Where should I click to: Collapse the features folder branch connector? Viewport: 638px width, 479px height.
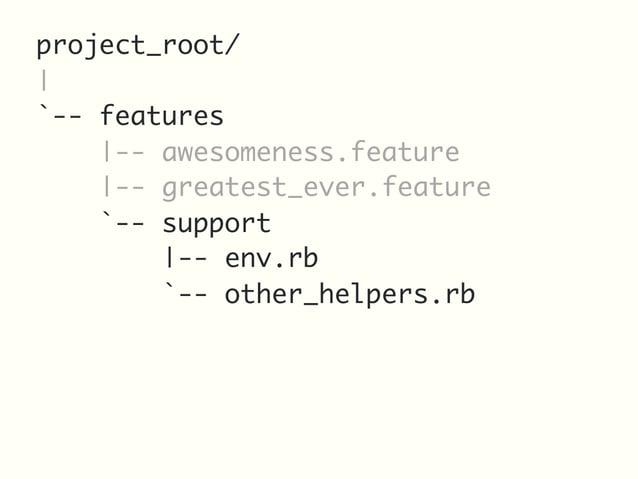point(59,115)
